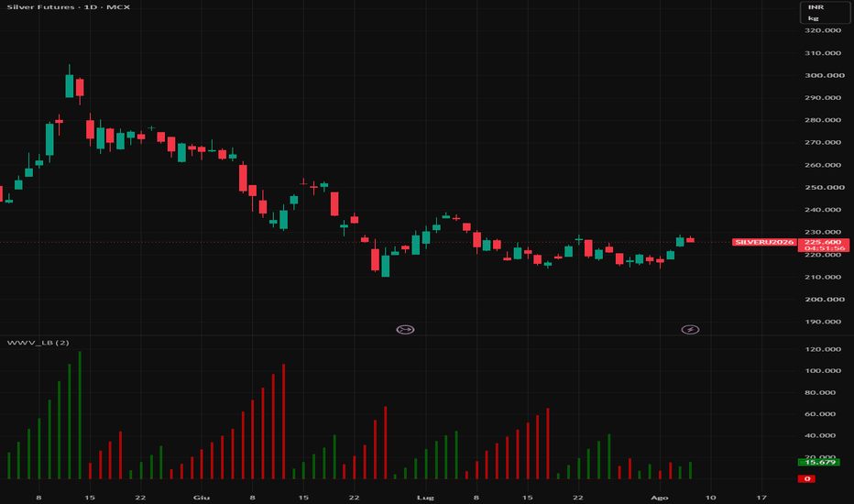Click the lightning bolt event marker icon
Screen dimensions: 854x504
690,330
